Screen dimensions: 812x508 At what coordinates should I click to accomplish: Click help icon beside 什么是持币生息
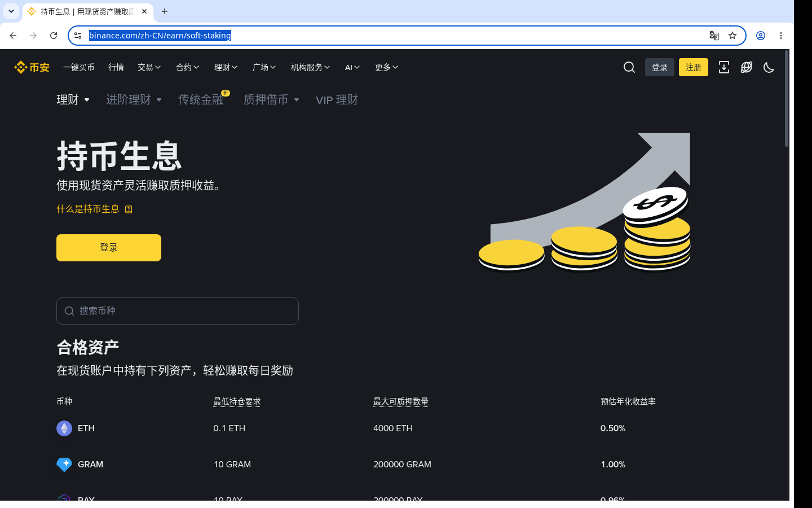click(x=129, y=209)
